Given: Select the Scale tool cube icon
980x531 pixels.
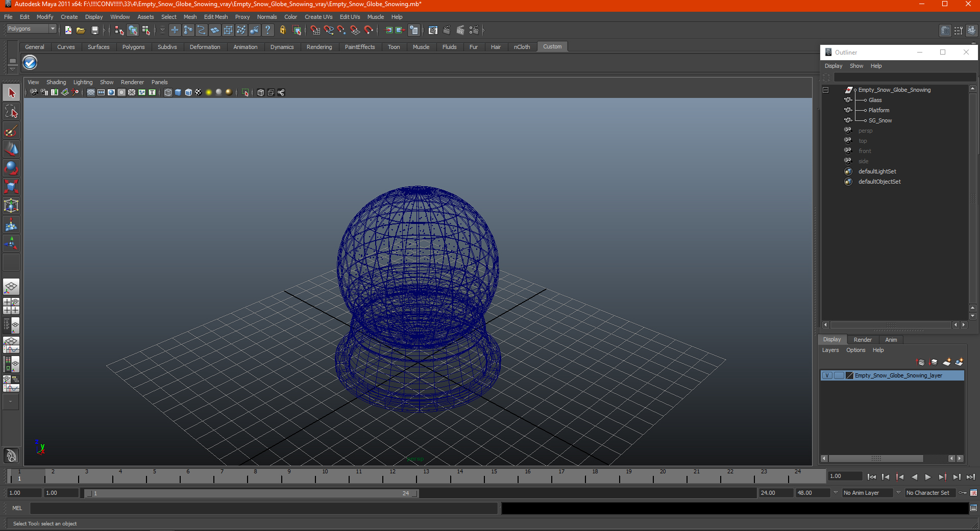Looking at the screenshot, I should (x=11, y=187).
